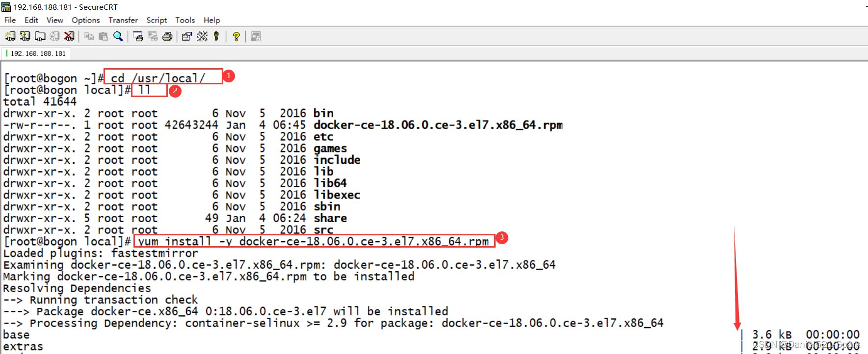The height and width of the screenshot is (354, 868).
Task: Click the 'cd /usr/local/' command text
Action: 158,78
